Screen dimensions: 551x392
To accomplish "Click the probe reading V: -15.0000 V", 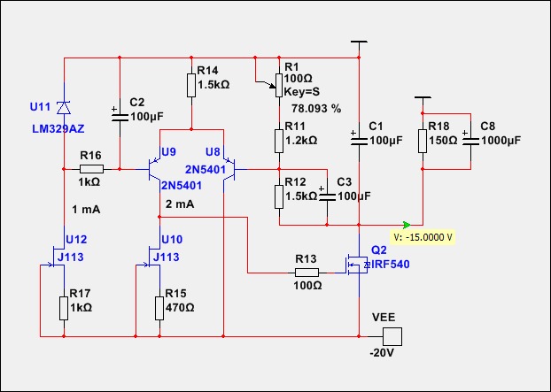I will (x=423, y=237).
